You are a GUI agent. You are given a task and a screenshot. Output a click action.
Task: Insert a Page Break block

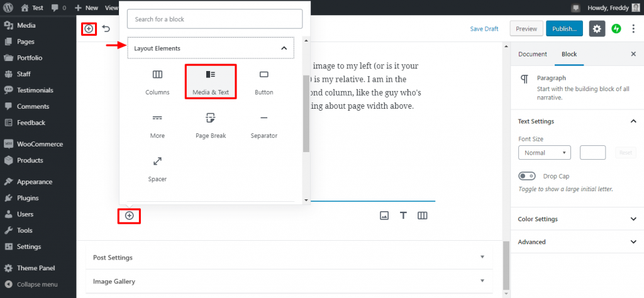coord(210,124)
